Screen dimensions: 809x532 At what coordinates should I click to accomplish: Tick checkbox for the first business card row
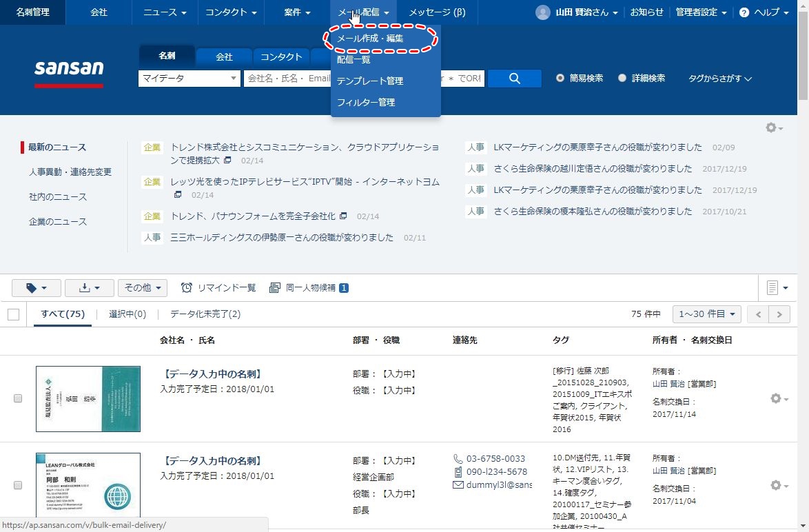[18, 398]
